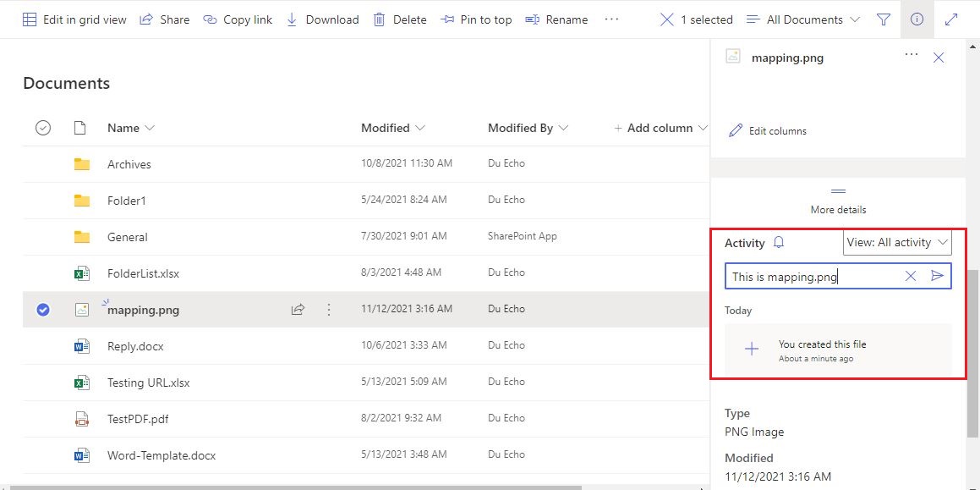The image size is (980, 490).
Task: Send the comment with arrow icon
Action: (937, 276)
